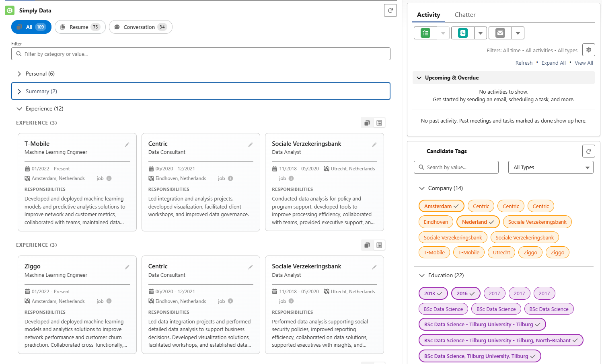Refresh the Simply Data panel

(390, 10)
